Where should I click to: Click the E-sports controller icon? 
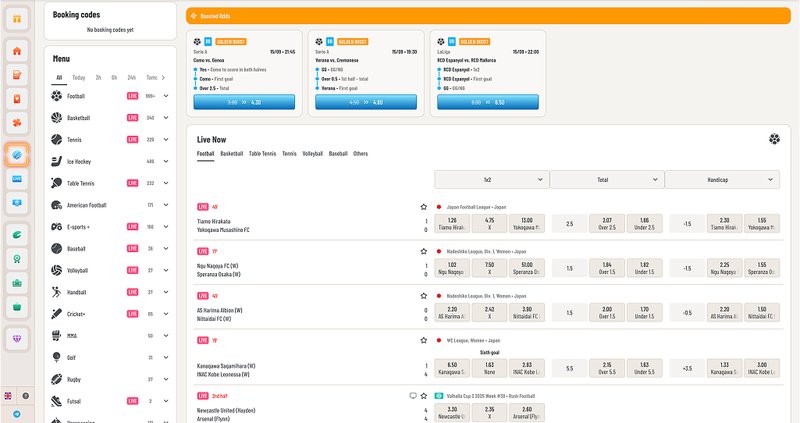tap(57, 227)
